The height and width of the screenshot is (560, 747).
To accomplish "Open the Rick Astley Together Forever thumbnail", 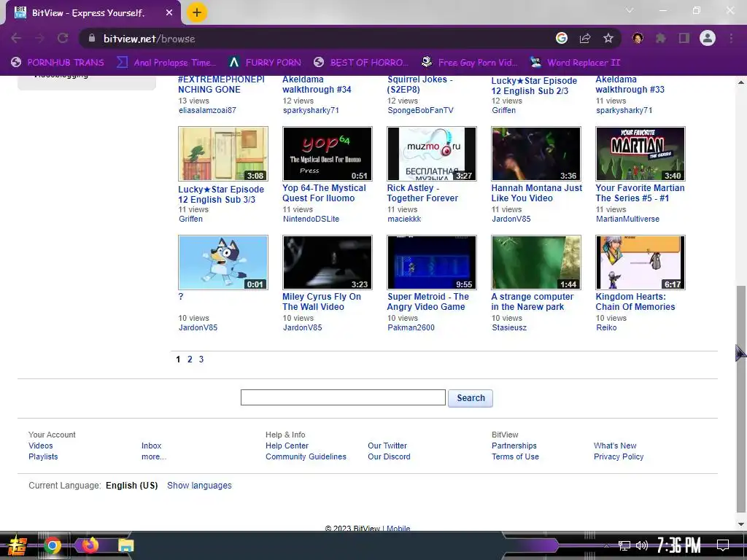I will [x=432, y=154].
